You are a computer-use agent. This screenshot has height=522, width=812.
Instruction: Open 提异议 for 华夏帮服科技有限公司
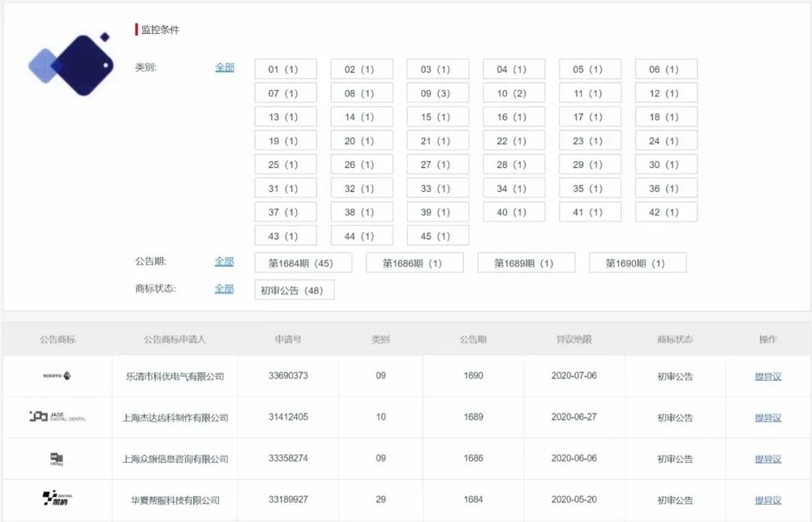tap(766, 499)
